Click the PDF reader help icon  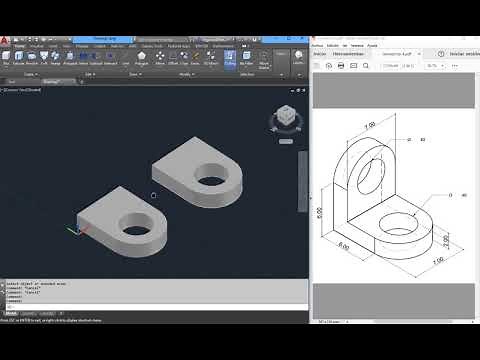click(x=441, y=54)
